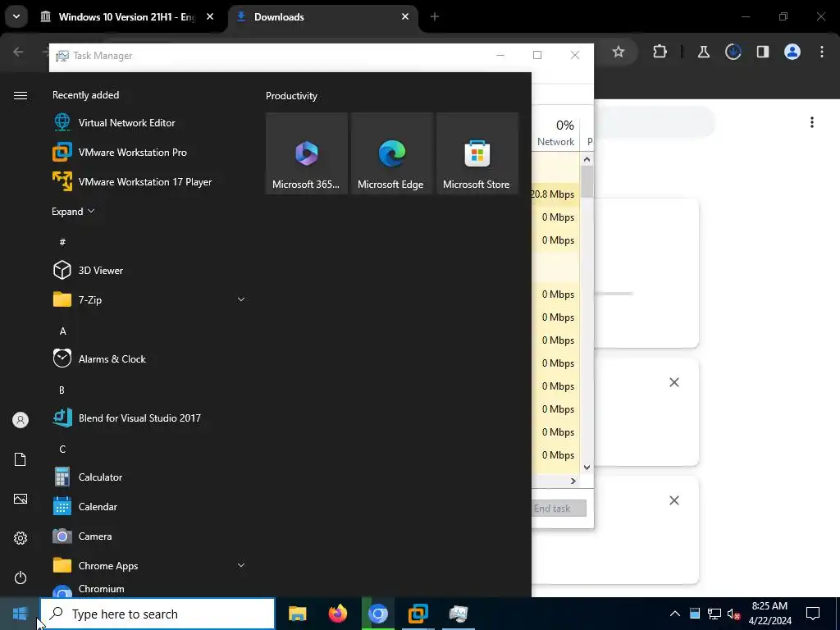Open Documents from Start sidebar
The width and height of the screenshot is (840, 630).
tap(21, 459)
